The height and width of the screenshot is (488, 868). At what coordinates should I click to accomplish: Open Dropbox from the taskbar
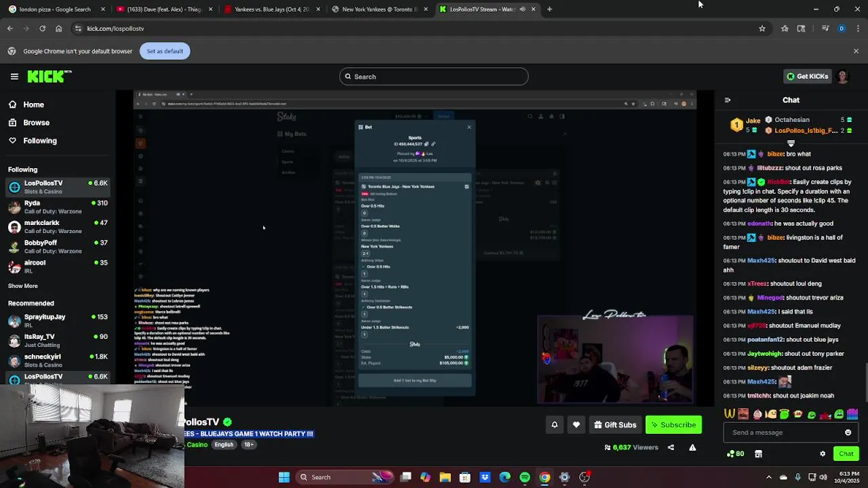[x=485, y=477]
